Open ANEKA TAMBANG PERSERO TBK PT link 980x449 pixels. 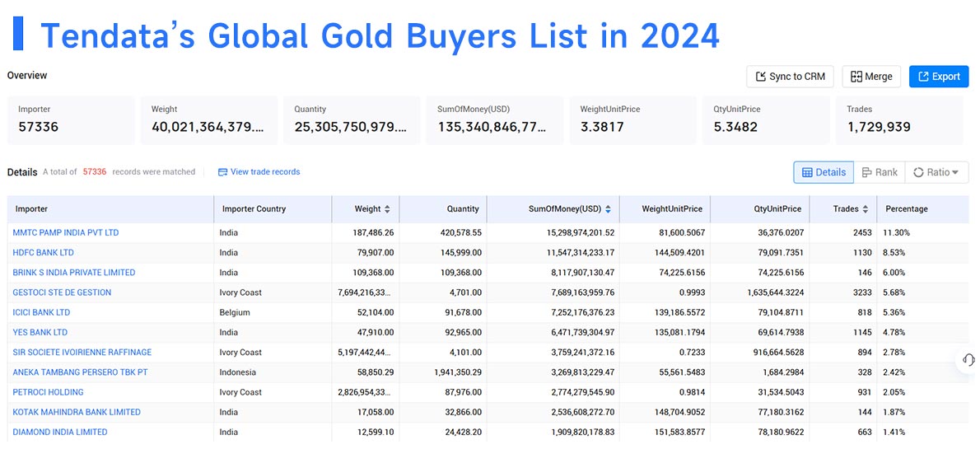pyautogui.click(x=80, y=372)
